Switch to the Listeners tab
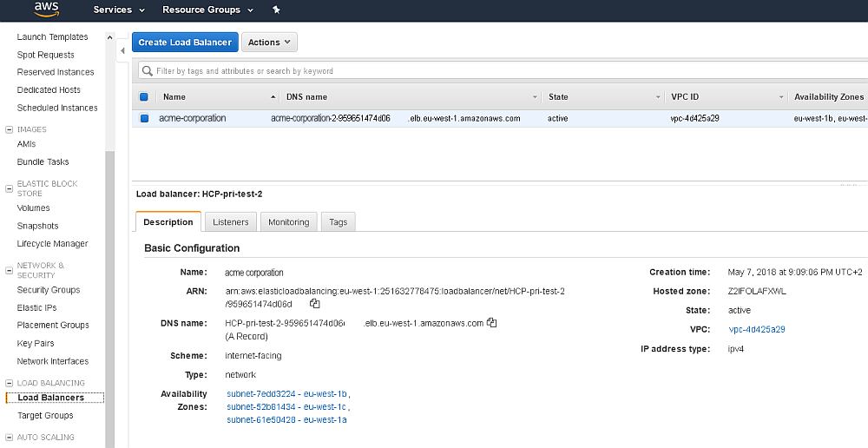This screenshot has width=868, height=448. point(231,222)
